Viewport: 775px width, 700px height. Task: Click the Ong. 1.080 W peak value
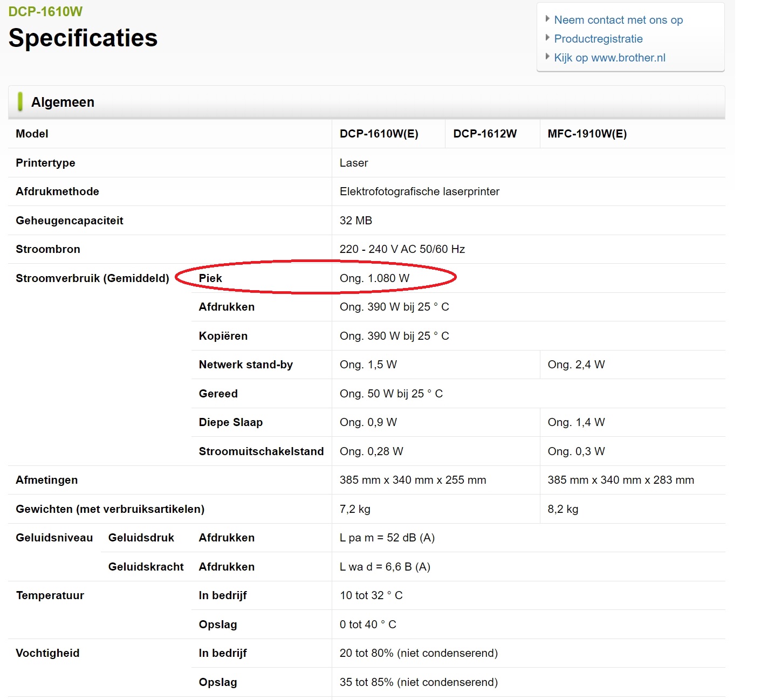point(374,278)
